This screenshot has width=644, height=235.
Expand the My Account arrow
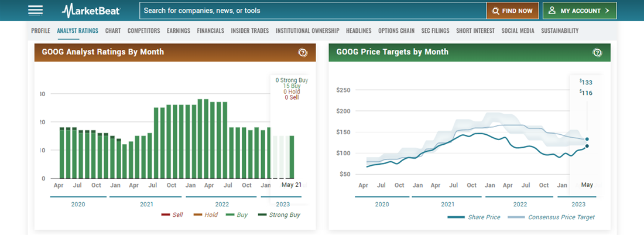pyautogui.click(x=607, y=11)
